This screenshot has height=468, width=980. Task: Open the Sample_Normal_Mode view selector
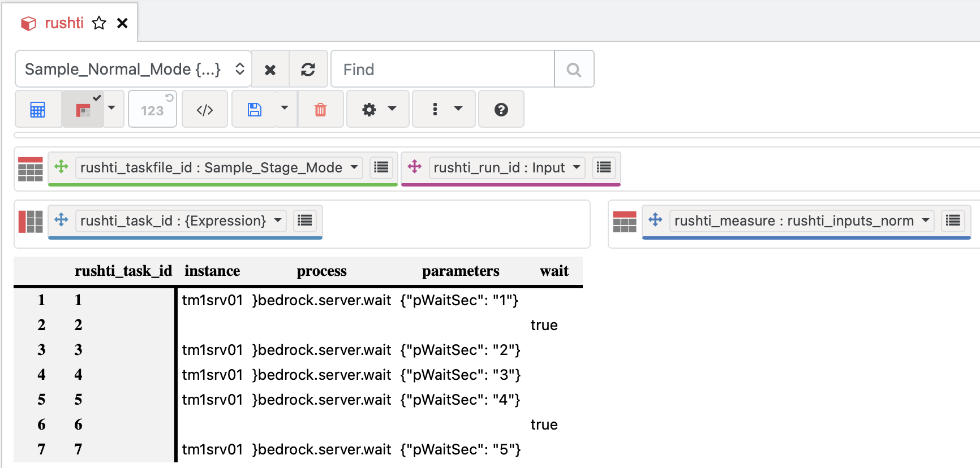pyautogui.click(x=134, y=70)
